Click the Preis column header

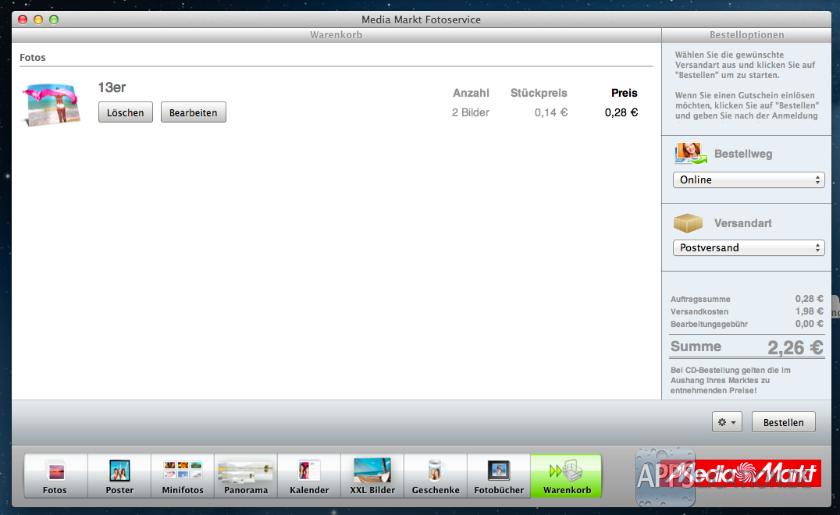pos(624,93)
